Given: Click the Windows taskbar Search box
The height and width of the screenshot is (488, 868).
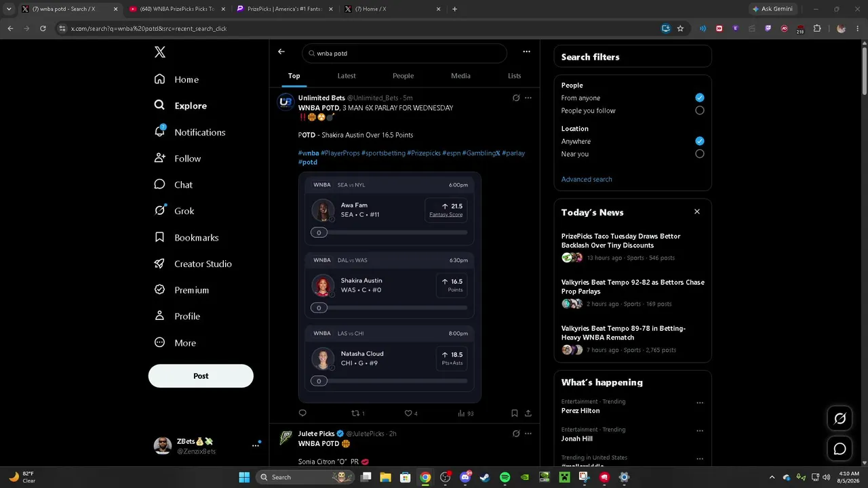Looking at the screenshot, I should (x=307, y=477).
